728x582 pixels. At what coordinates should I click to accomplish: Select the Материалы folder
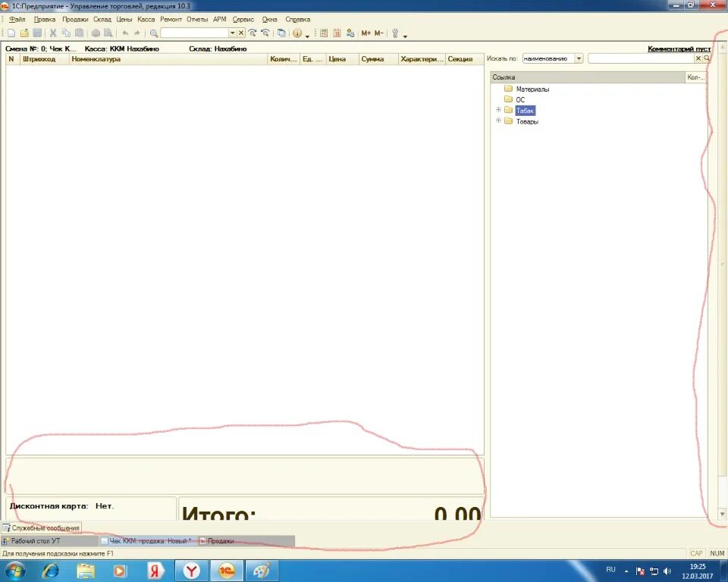(x=532, y=89)
